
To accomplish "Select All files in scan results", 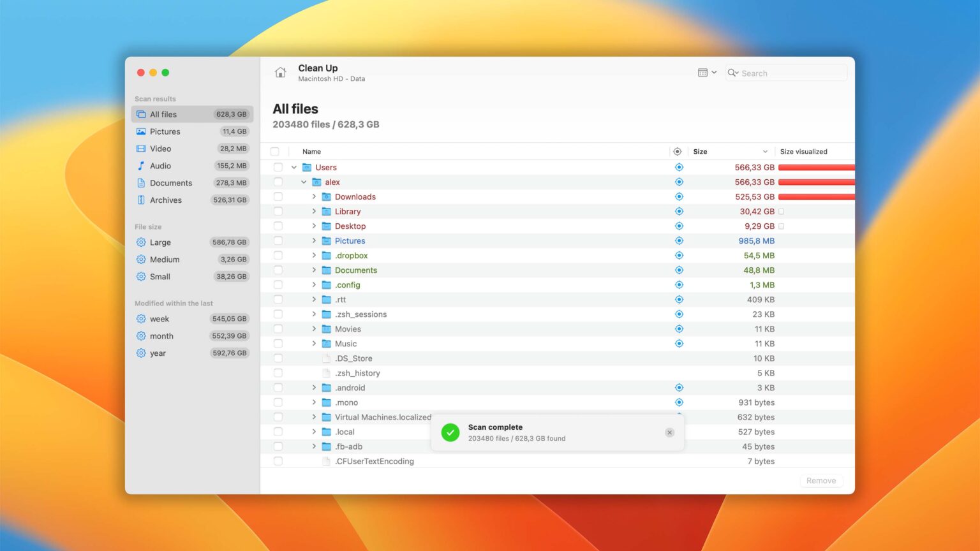I will (163, 114).
